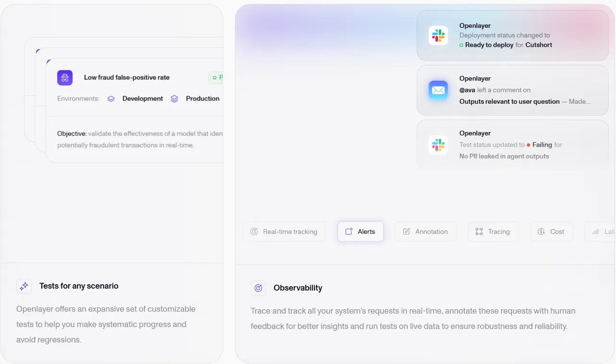Click the Production environment layers icon
616x364 pixels.
pyautogui.click(x=174, y=99)
